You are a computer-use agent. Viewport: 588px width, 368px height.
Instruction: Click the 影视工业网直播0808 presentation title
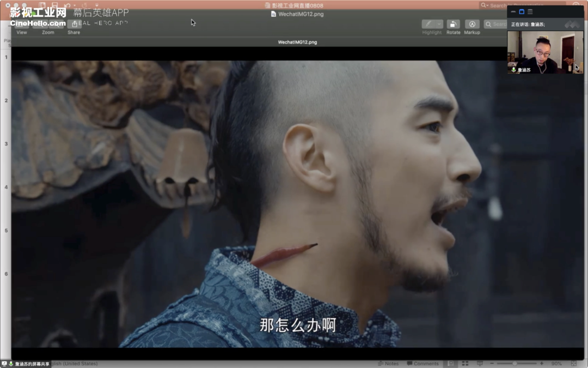[297, 5]
